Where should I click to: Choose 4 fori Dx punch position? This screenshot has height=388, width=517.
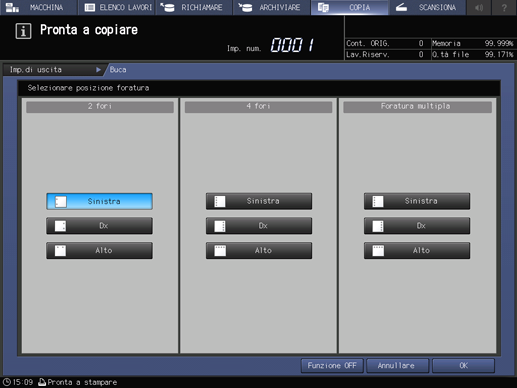[x=259, y=226]
